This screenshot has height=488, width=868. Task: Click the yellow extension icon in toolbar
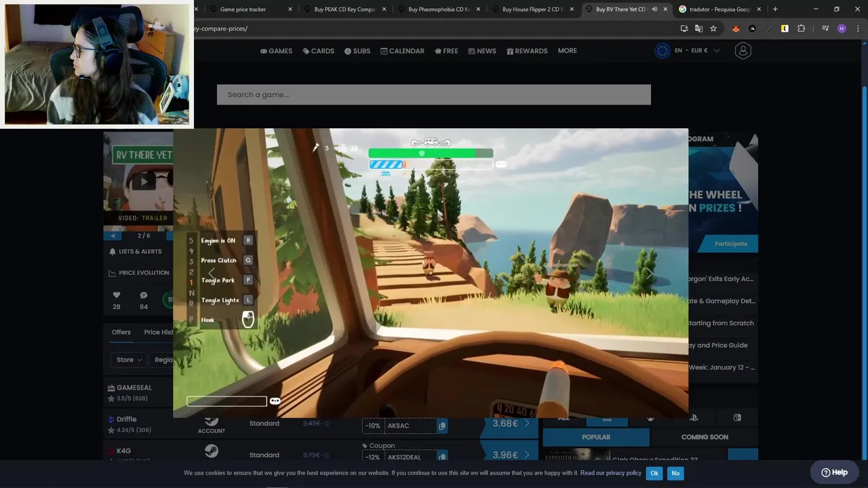coord(785,28)
